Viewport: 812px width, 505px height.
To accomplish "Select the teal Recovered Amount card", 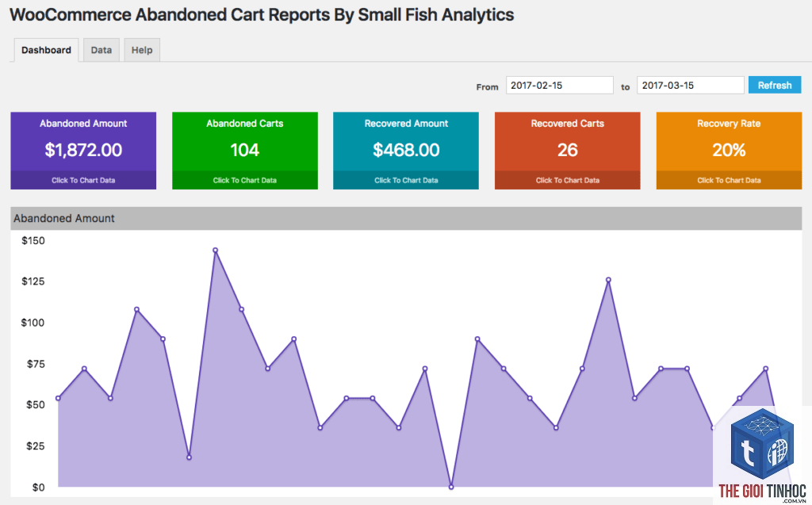I will [x=406, y=151].
